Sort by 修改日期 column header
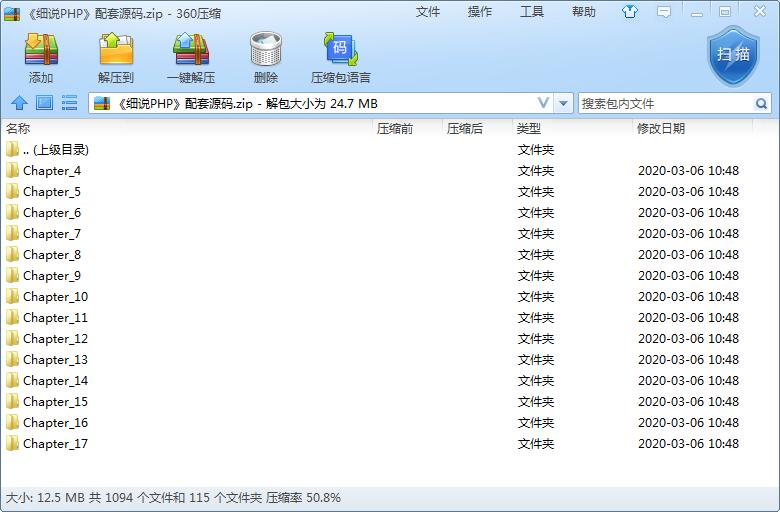The image size is (780, 512). (692, 128)
